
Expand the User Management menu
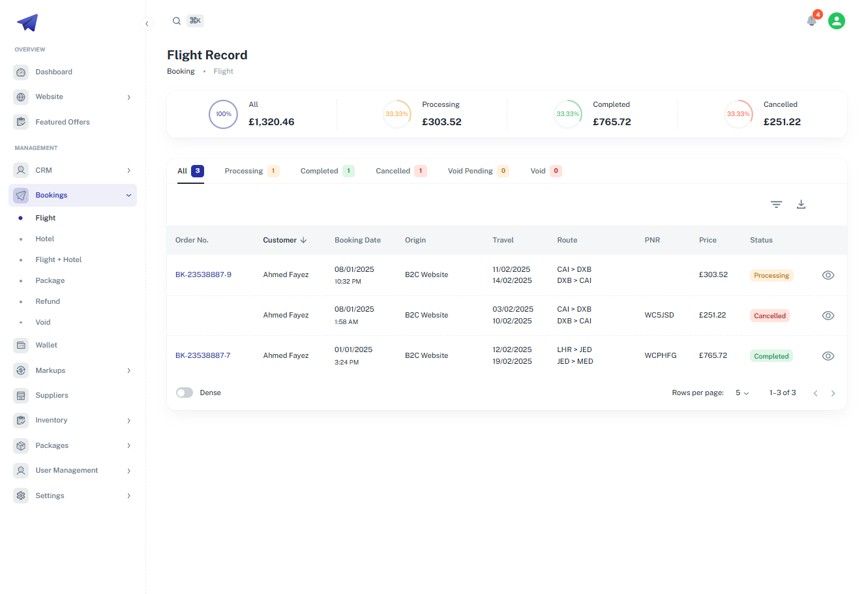[x=72, y=470]
